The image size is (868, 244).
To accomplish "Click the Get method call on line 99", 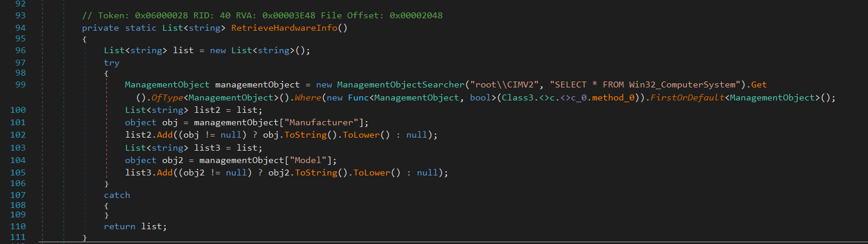I will 758,84.
